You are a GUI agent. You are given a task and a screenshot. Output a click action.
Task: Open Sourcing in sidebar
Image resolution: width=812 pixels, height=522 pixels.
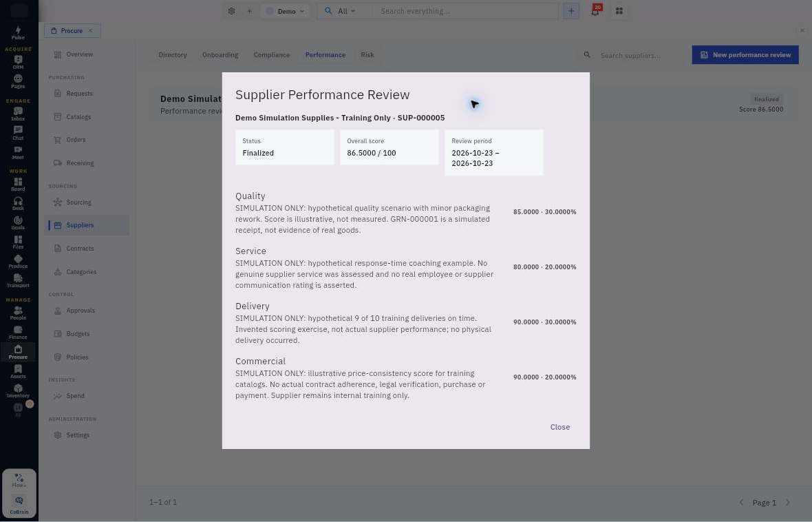click(x=87, y=202)
